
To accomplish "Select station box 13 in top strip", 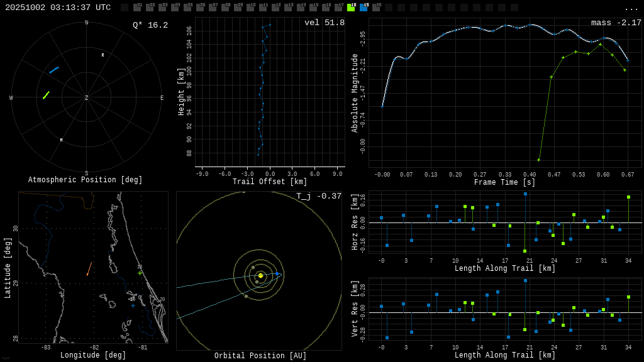I will pos(288,8).
